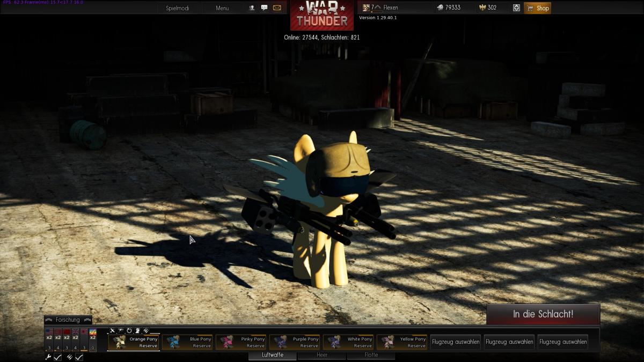Open the mail envelope icon
The image size is (644, 362).
pyautogui.click(x=277, y=8)
